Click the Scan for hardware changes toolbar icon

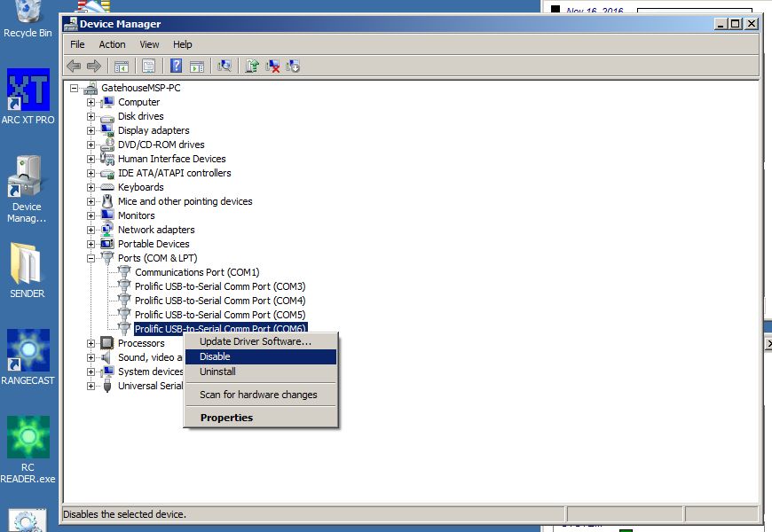click(x=225, y=66)
